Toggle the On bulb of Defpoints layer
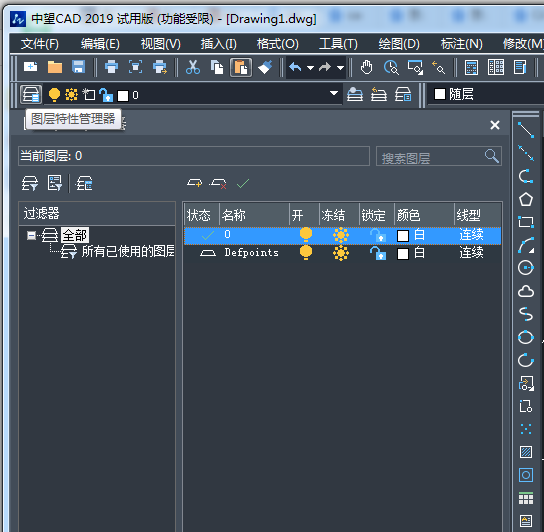The image size is (544, 532). (x=306, y=252)
